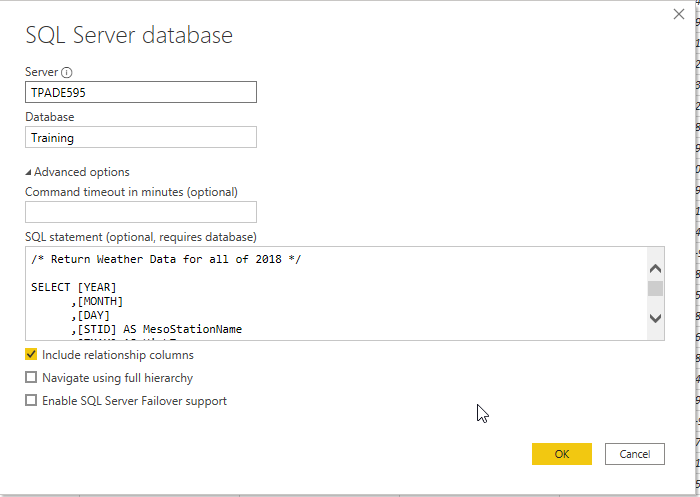Cancel the SQL Server database dialog
Screen dimensions: 700x497
(634, 454)
